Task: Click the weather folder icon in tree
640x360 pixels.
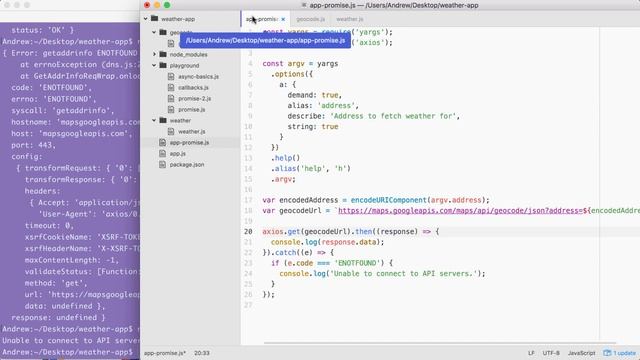Action: pyautogui.click(x=163, y=120)
